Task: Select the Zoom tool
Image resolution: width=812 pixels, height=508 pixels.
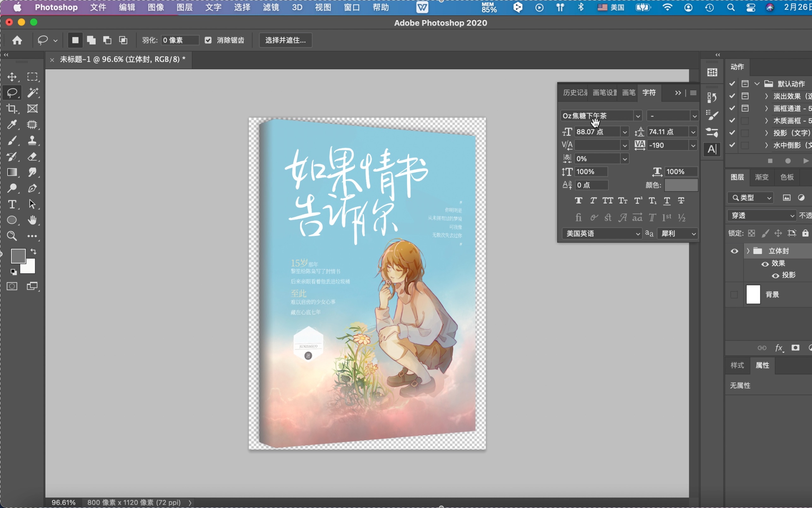Action: 12,236
